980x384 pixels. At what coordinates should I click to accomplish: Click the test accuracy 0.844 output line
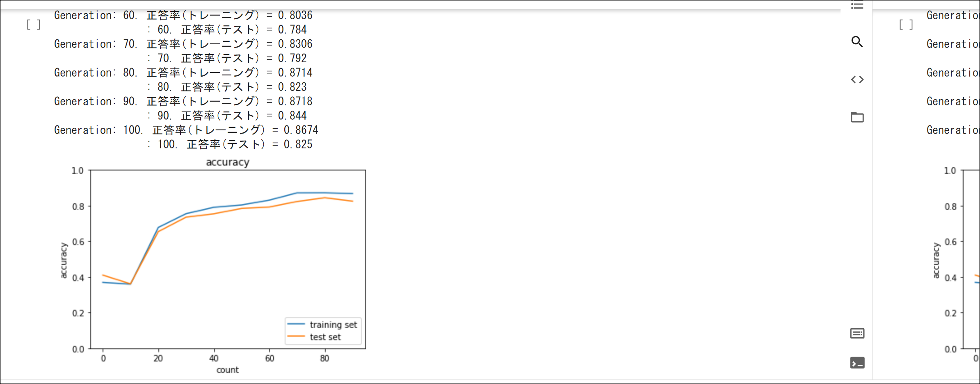(x=227, y=116)
